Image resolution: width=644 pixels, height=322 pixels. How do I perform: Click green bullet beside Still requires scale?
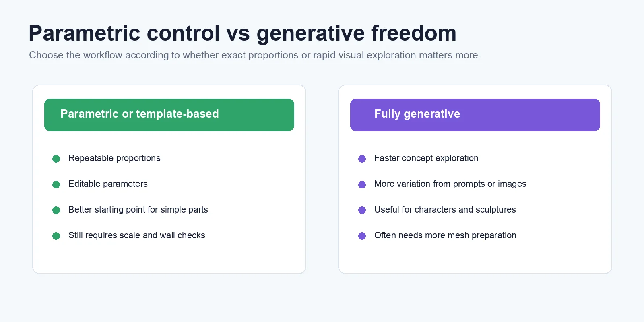[56, 236]
